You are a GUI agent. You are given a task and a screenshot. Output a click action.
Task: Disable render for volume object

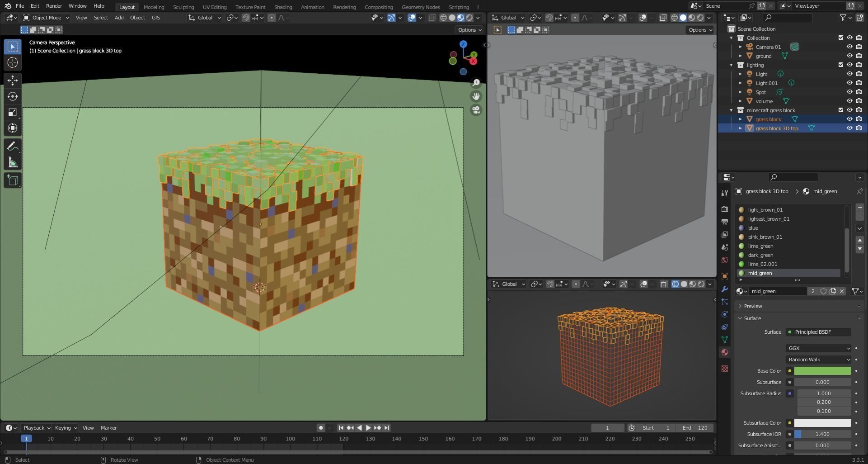[859, 101]
